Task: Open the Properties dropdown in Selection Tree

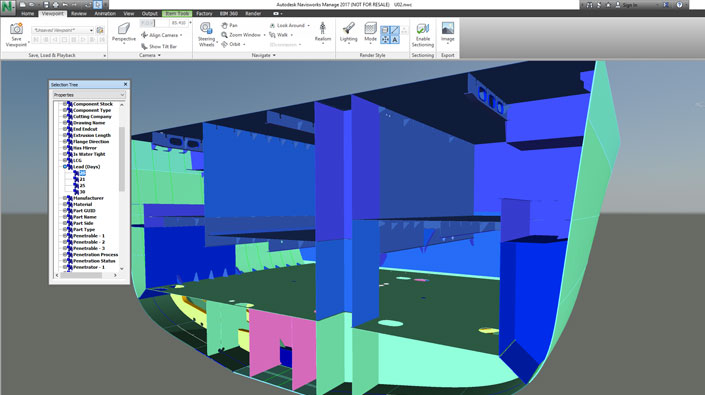Action: (89, 95)
